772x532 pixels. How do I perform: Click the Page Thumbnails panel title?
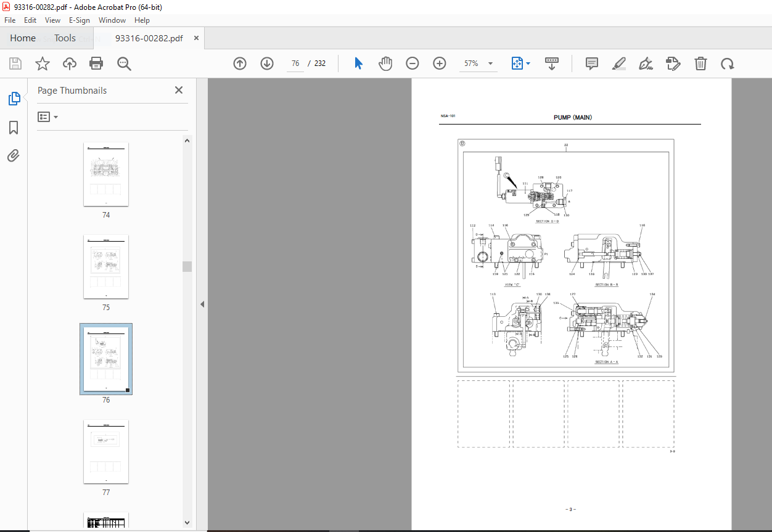click(x=72, y=91)
